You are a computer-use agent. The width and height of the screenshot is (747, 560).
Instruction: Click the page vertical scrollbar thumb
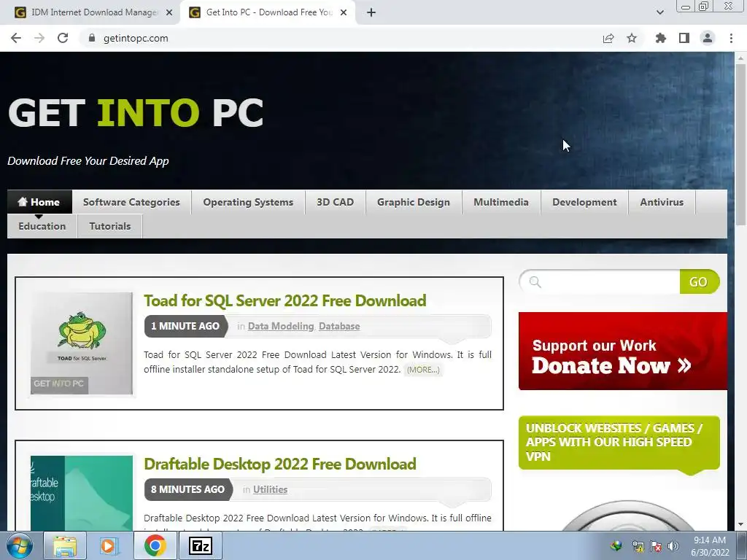(x=740, y=145)
